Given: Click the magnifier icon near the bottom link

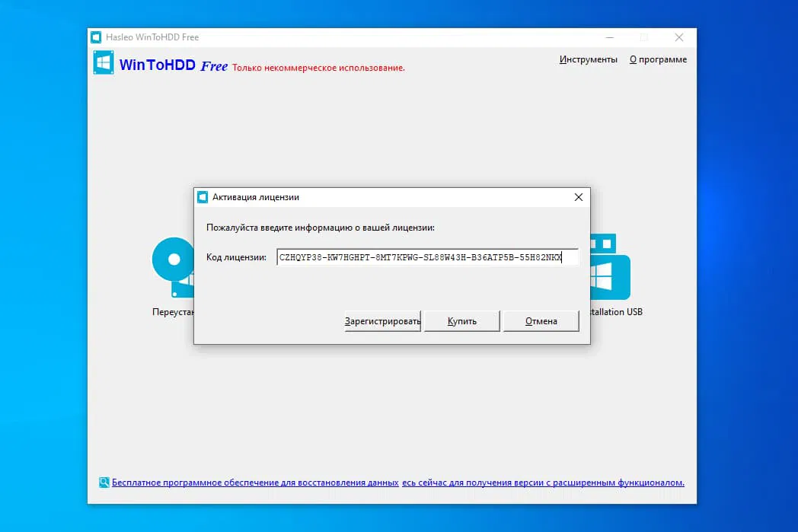Looking at the screenshot, I should [104, 482].
